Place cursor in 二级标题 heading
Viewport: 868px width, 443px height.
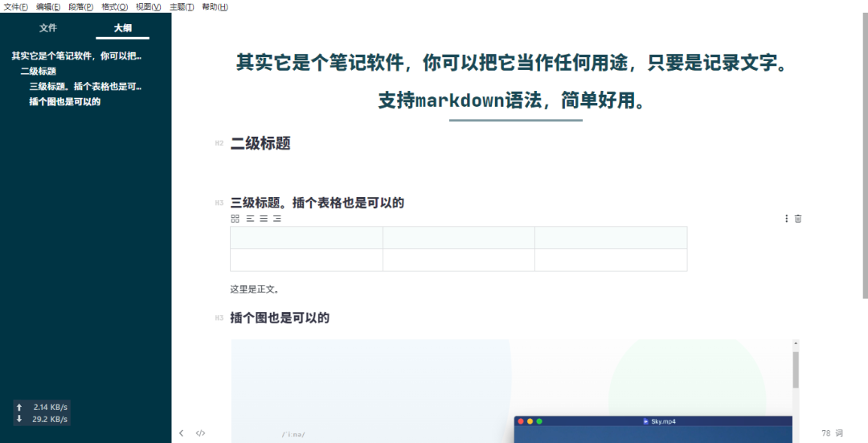tap(260, 143)
